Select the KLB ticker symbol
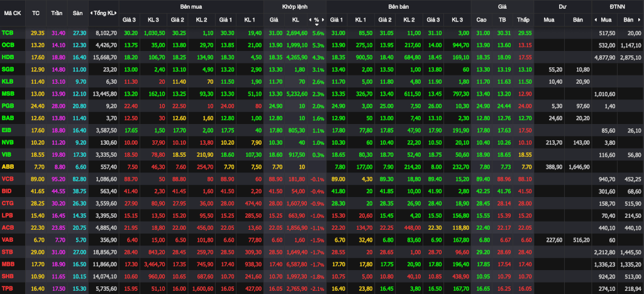 (7, 81)
